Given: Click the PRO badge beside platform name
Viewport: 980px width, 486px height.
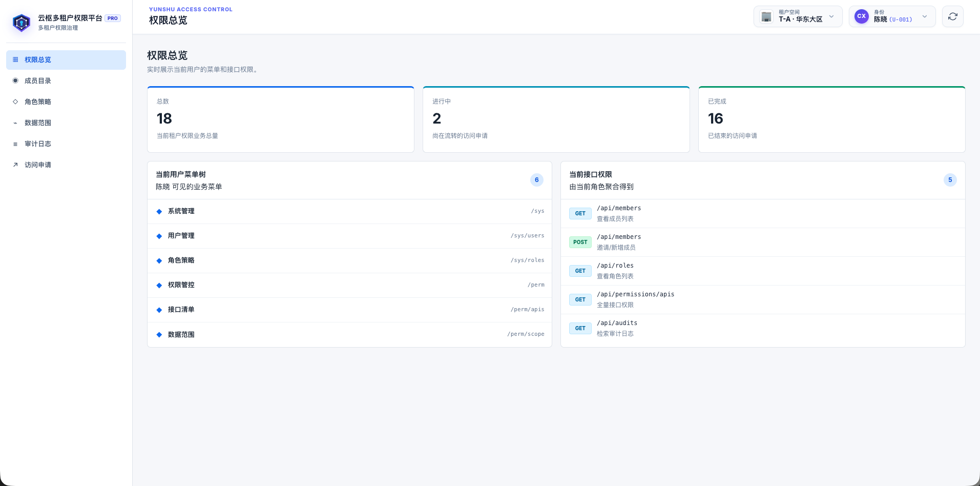Looking at the screenshot, I should [x=113, y=18].
